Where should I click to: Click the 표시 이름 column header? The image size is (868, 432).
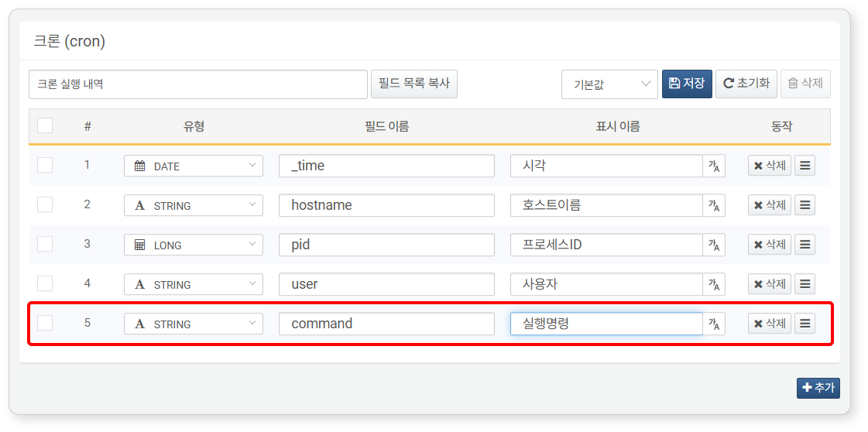[617, 126]
